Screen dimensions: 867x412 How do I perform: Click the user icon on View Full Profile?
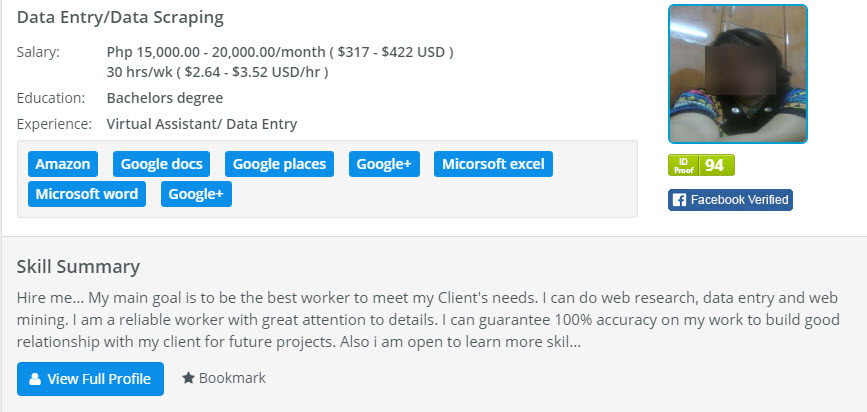35,379
